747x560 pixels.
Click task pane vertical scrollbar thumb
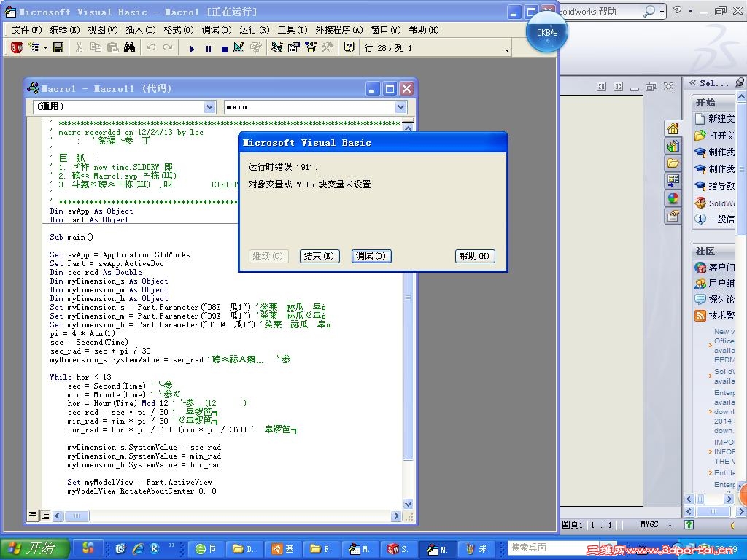[742, 169]
